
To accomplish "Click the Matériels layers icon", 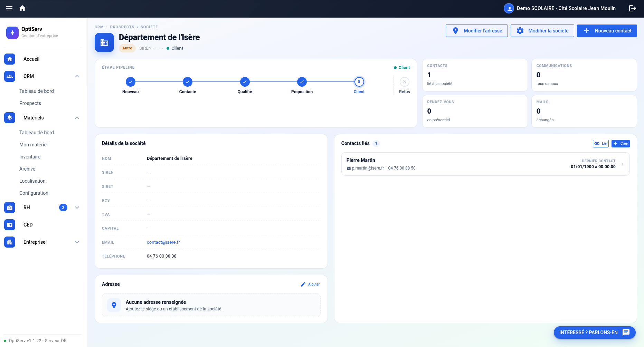I will pyautogui.click(x=10, y=118).
